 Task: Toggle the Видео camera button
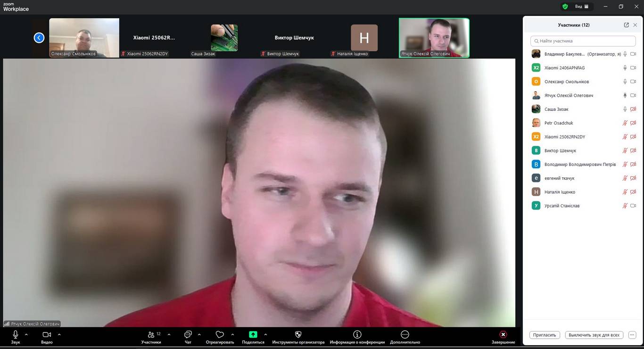pos(47,334)
